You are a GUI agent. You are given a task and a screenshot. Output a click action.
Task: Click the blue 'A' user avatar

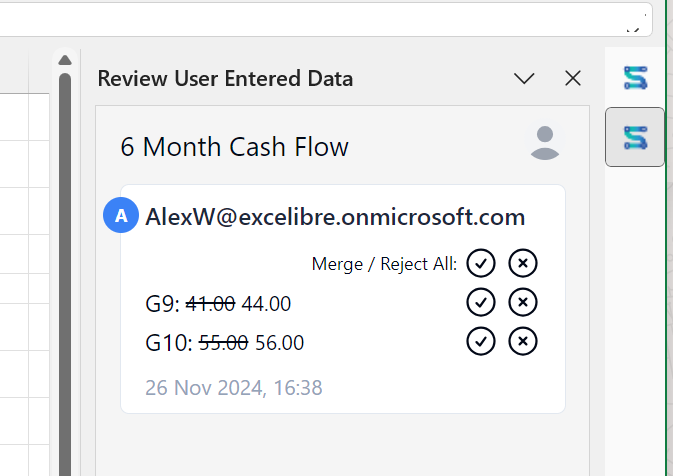(x=121, y=216)
